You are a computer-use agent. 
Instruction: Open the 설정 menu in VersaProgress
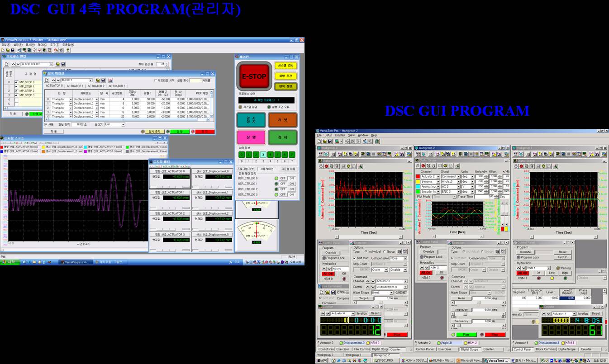pos(17,45)
